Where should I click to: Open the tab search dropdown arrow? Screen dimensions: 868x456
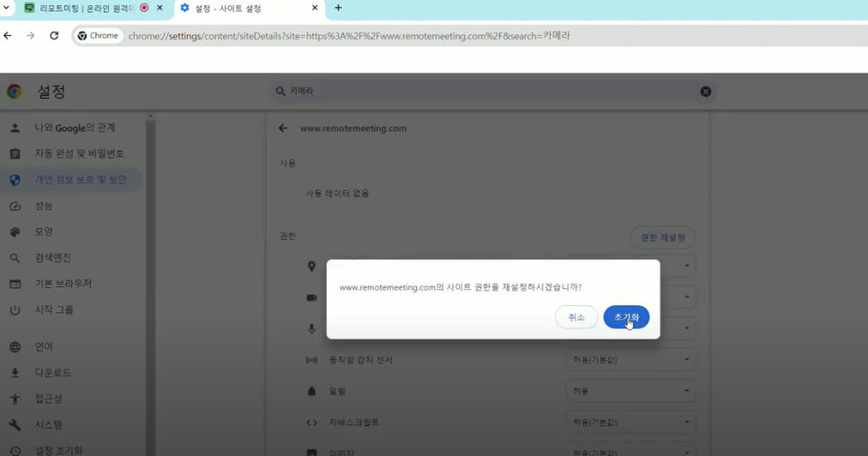pyautogui.click(x=6, y=8)
